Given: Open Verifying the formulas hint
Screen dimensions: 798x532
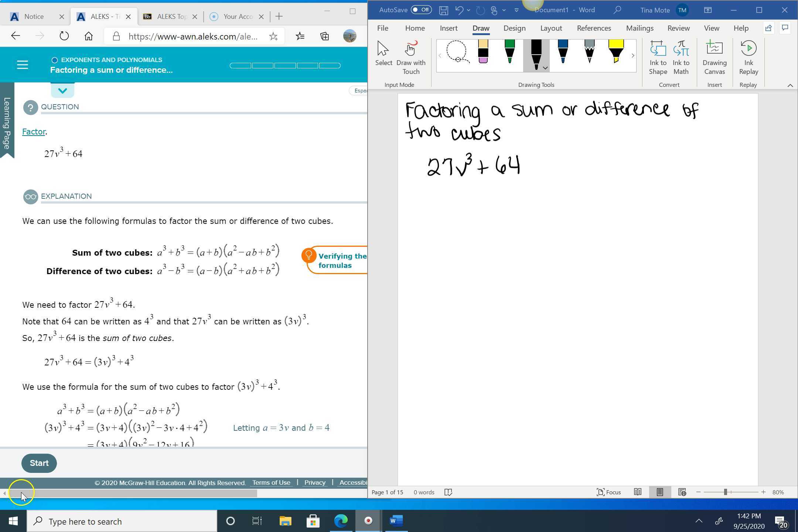Looking at the screenshot, I should point(334,260).
